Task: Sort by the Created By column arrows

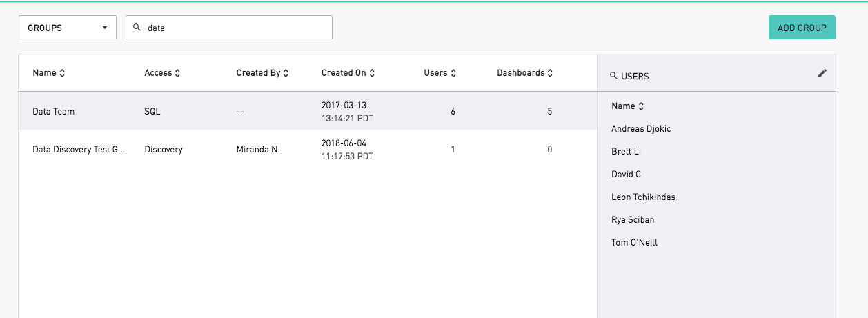Action: (x=286, y=73)
